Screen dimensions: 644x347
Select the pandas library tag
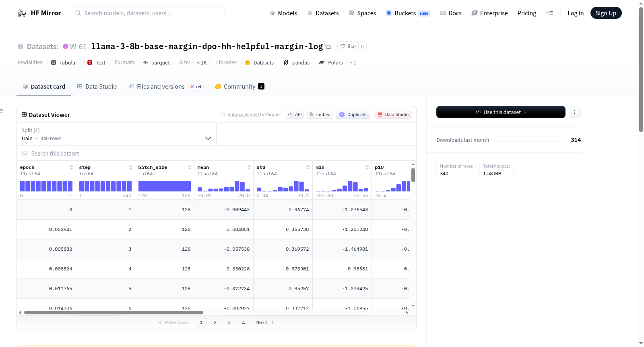pyautogui.click(x=297, y=62)
